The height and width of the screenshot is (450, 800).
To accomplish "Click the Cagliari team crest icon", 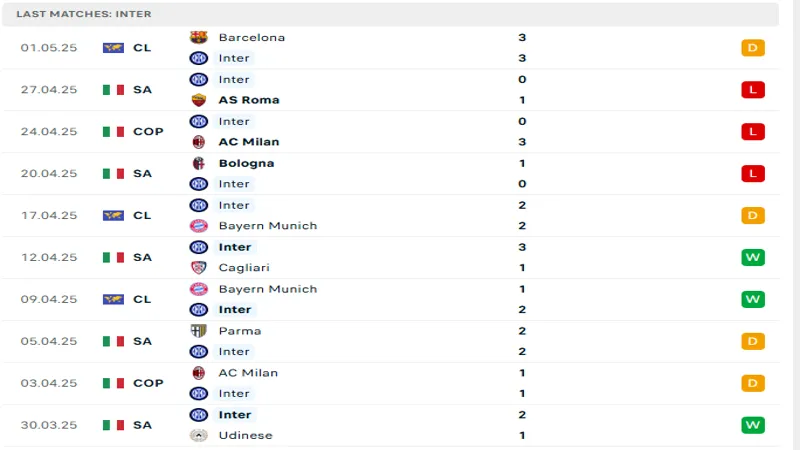I will tap(198, 268).
